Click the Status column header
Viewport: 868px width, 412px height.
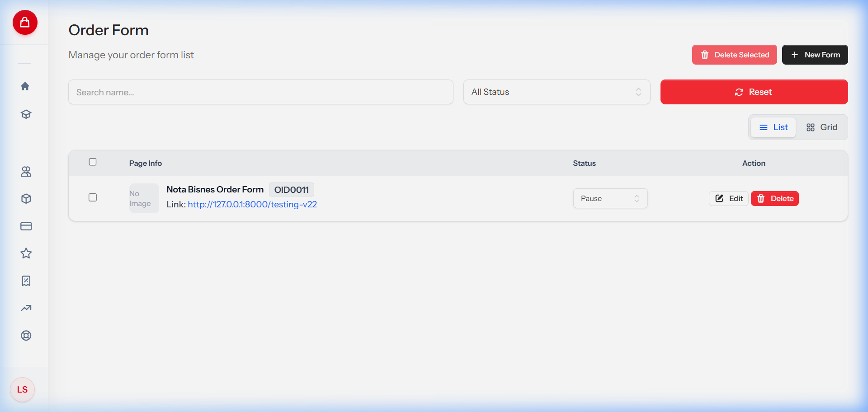tap(584, 163)
